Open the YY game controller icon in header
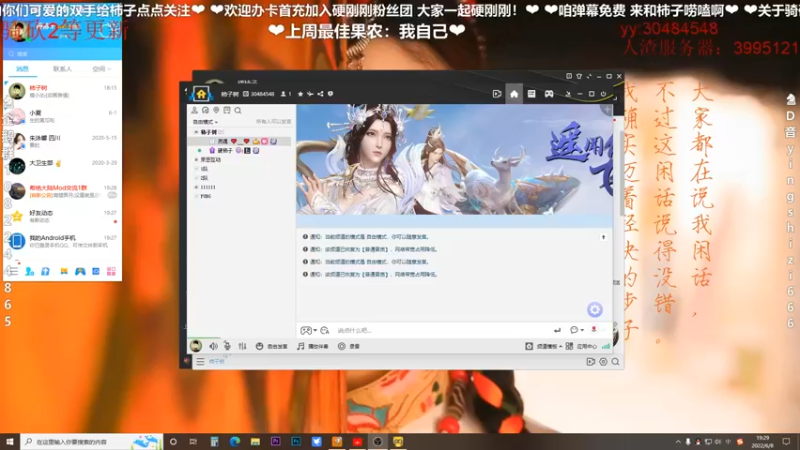 549,94
